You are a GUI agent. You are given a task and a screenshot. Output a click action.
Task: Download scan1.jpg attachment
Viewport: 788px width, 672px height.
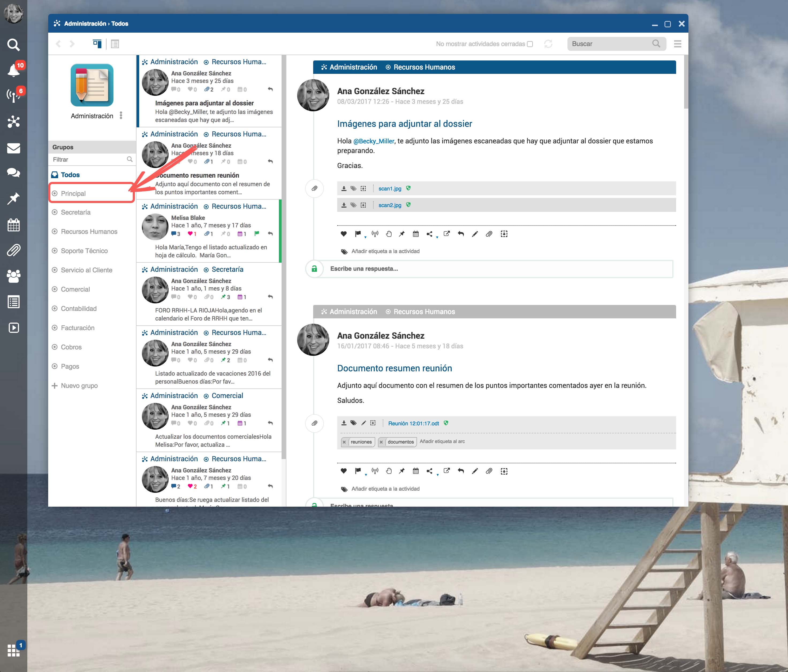(344, 189)
